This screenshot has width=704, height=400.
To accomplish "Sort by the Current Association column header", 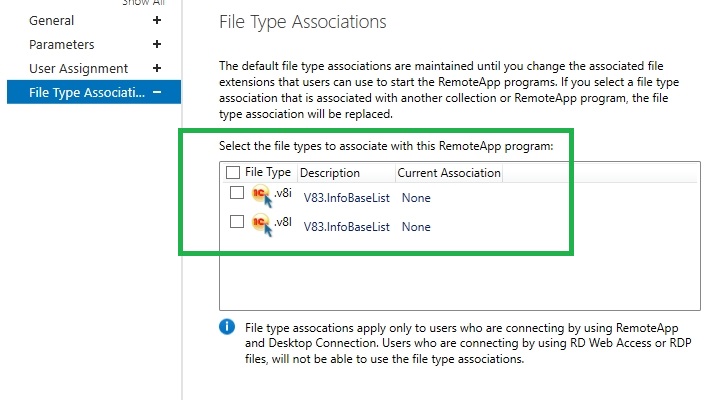I will [449, 173].
